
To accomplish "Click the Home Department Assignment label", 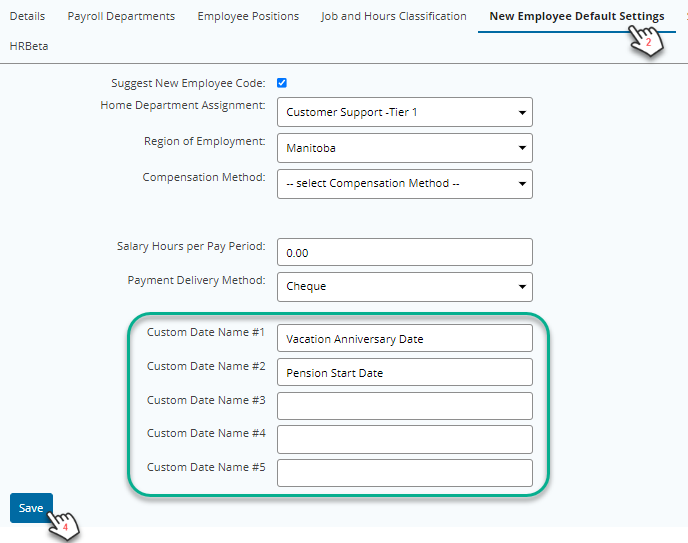I will pos(183,105).
